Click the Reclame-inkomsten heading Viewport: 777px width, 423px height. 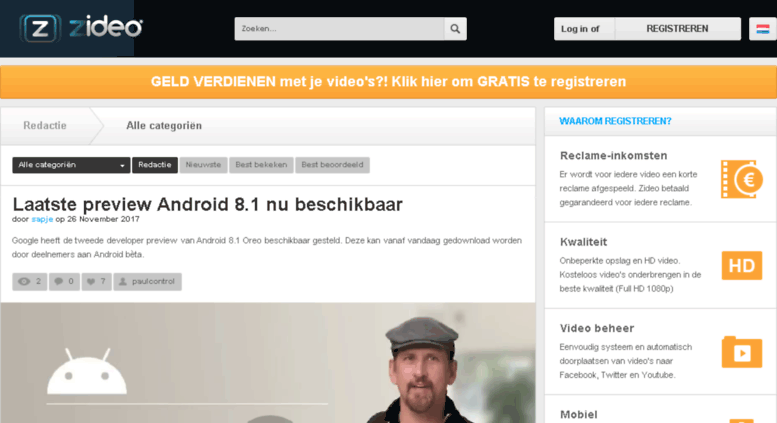(x=613, y=156)
